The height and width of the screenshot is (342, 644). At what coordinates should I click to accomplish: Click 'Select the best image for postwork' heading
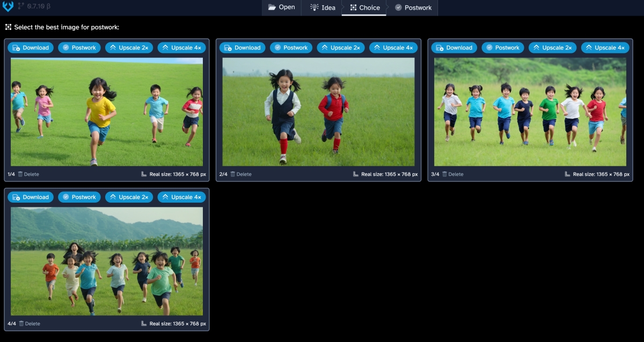pos(67,27)
